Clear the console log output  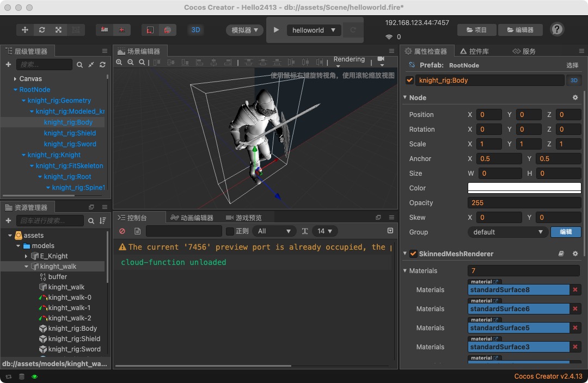(122, 231)
